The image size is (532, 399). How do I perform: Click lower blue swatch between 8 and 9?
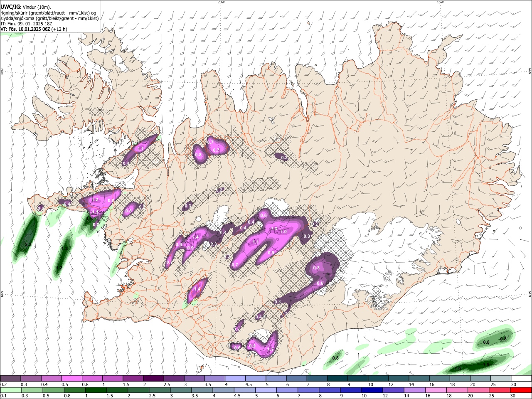[x=330, y=390]
